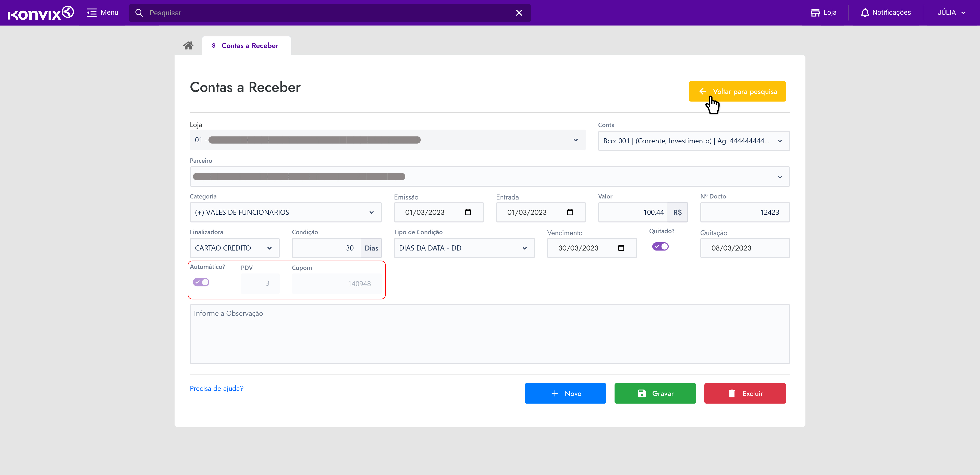Open the Finalizadora dropdown
Viewport: 980px width, 475px height.
tap(234, 248)
